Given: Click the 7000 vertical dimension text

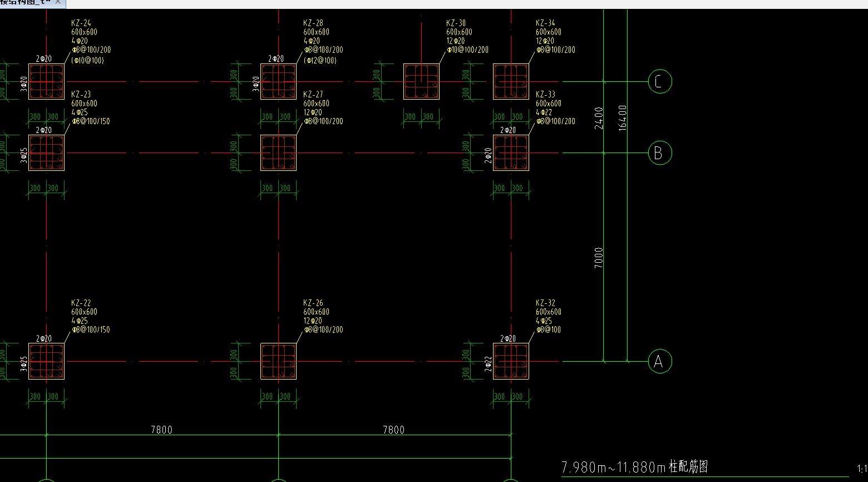Looking at the screenshot, I should tap(599, 258).
